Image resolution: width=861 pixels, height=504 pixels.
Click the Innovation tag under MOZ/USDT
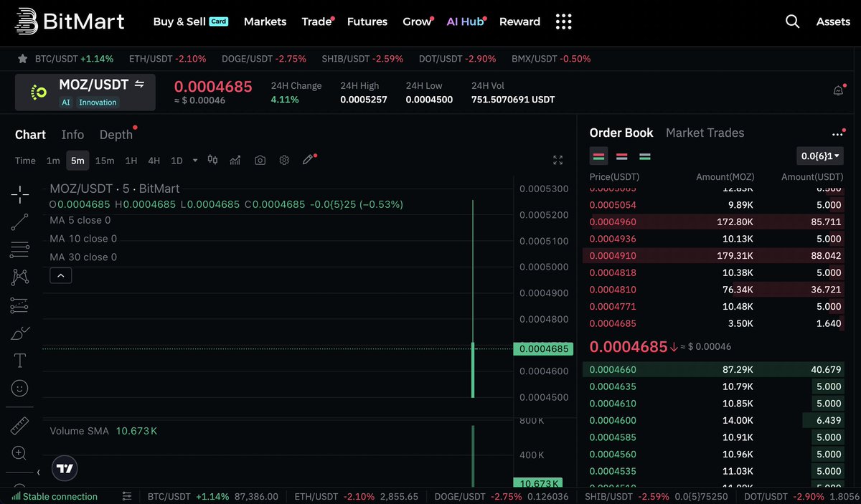point(98,103)
